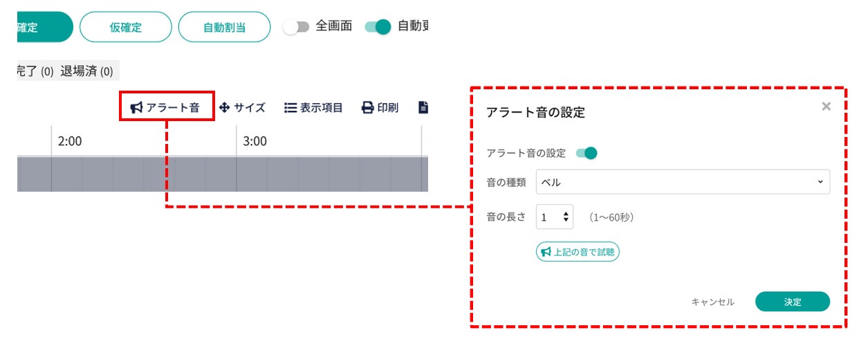Image resolution: width=868 pixels, height=337 pixels.
Task: Click the 音の長さ stepper arrows
Action: pyautogui.click(x=566, y=217)
